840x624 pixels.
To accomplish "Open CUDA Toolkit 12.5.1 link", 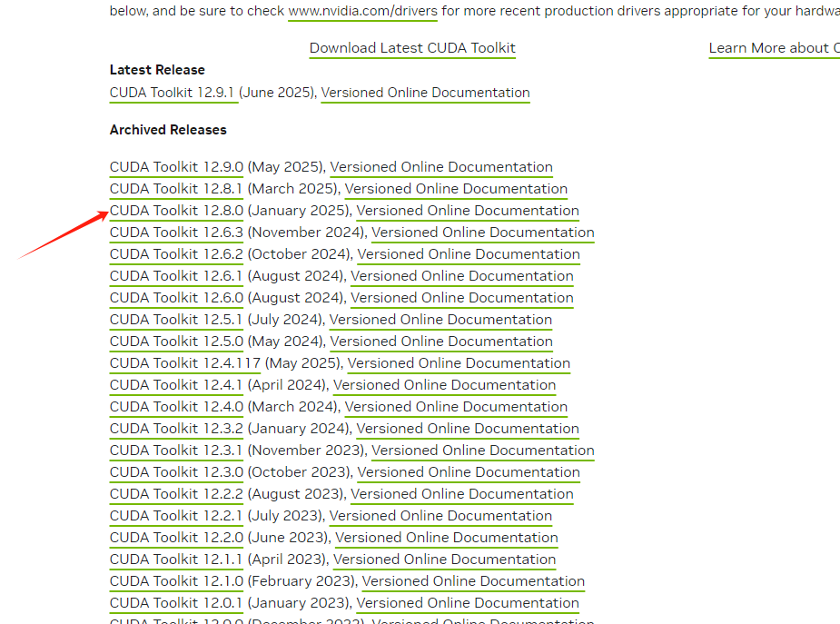I will (175, 319).
